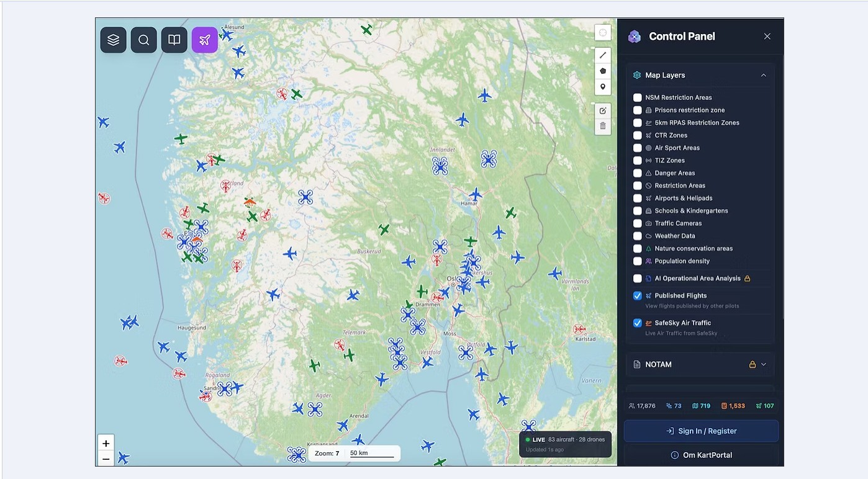Expand the NOTAM section chevron
This screenshot has height=479, width=868.
tap(764, 364)
